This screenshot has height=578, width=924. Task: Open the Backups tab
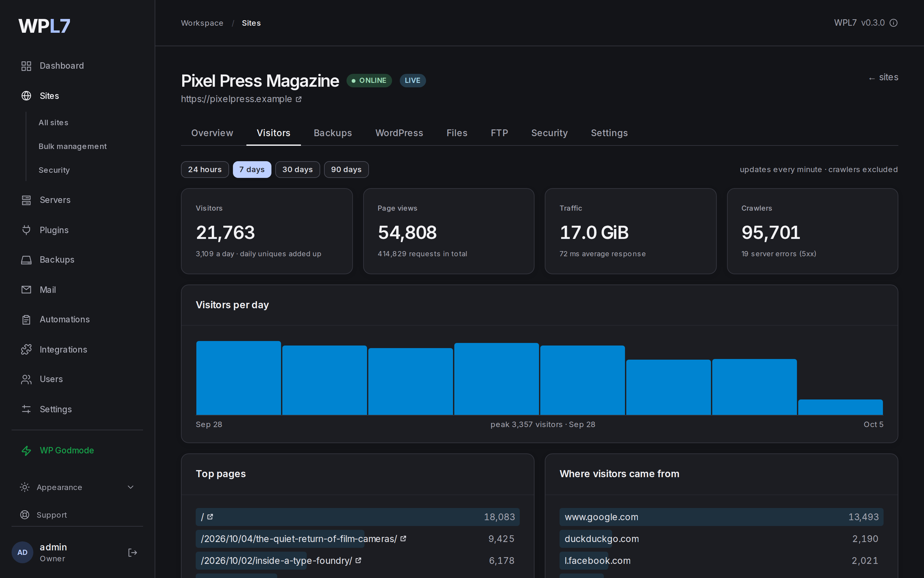[333, 133]
